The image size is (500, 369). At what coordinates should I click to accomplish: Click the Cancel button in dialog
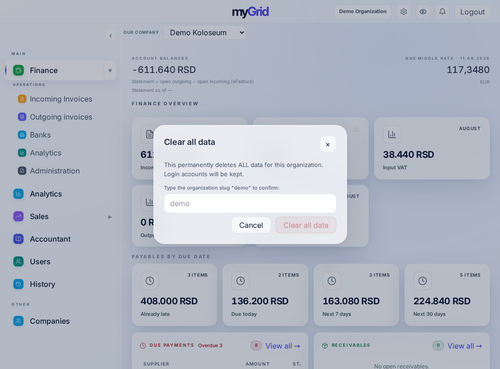pos(251,225)
